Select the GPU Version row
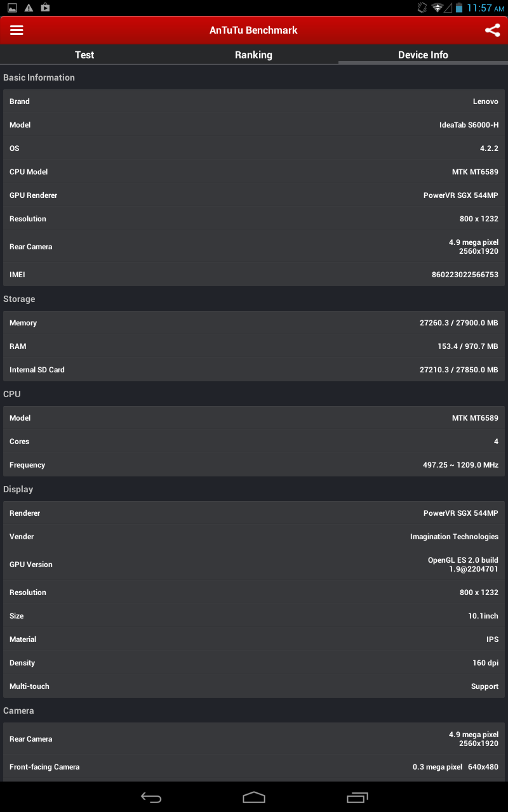 (254, 565)
